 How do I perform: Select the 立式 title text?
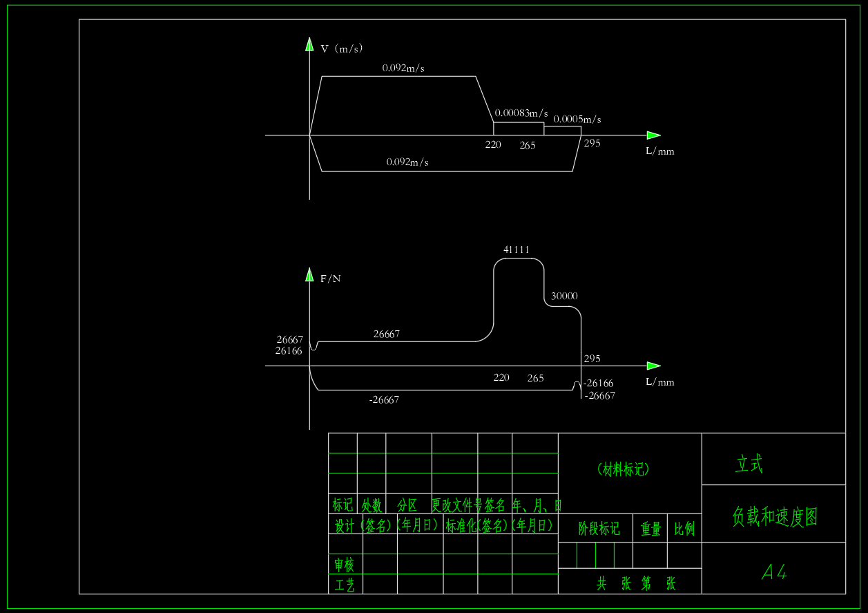coord(749,464)
